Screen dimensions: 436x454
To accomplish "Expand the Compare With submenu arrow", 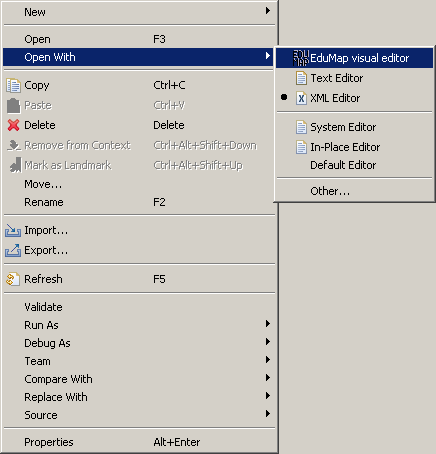I will tap(268, 377).
